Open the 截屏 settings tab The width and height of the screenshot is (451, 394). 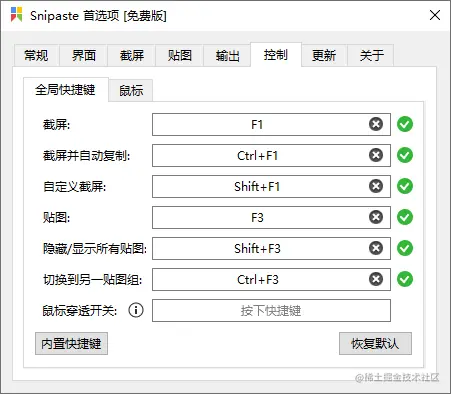(132, 55)
